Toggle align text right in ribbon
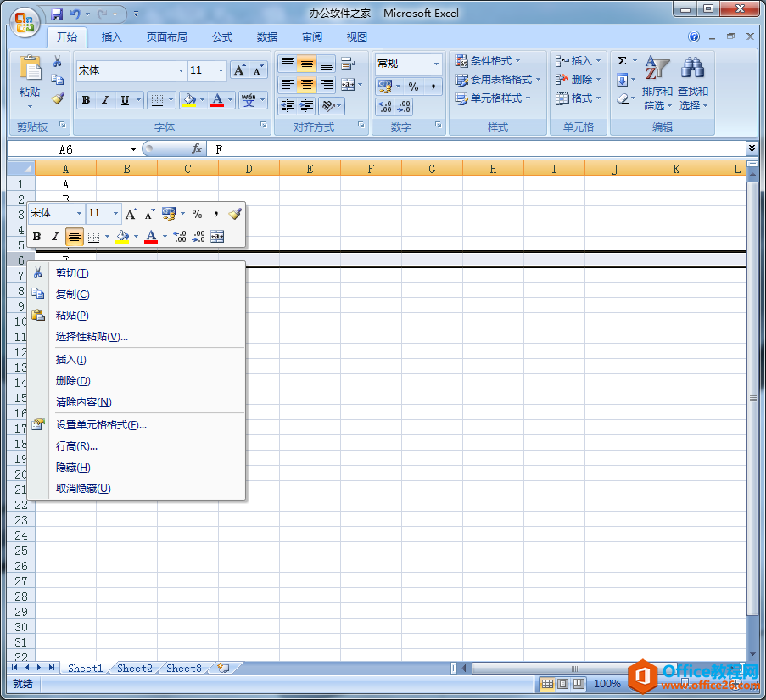This screenshot has width=766, height=700. 326,85
